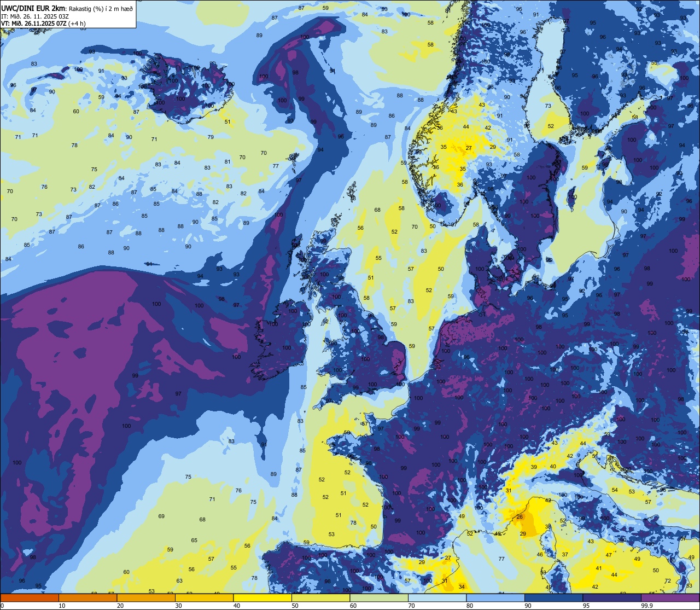Click the humidity value 34 on the map
Viewport: 700px width, 610px height.
(x=462, y=586)
